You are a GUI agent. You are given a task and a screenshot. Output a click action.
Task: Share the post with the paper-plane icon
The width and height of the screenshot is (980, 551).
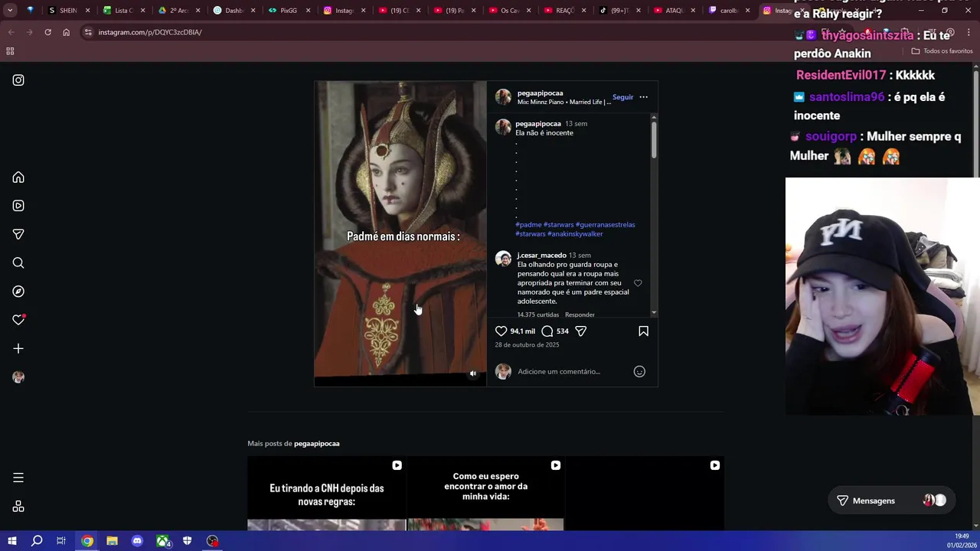tap(580, 331)
